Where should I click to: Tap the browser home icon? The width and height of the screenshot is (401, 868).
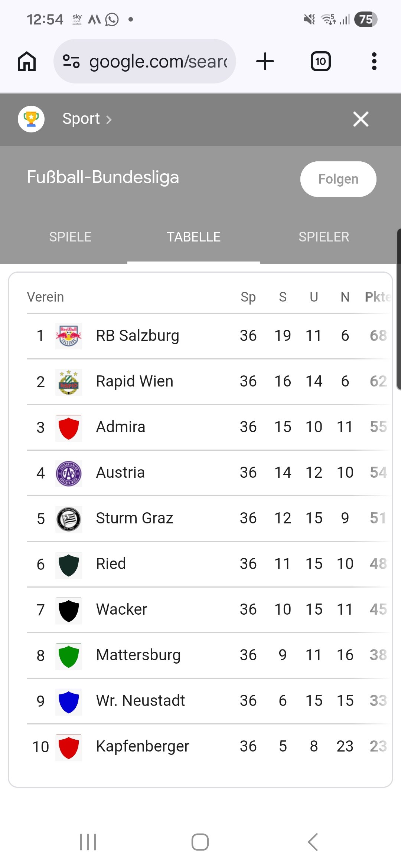click(x=27, y=61)
